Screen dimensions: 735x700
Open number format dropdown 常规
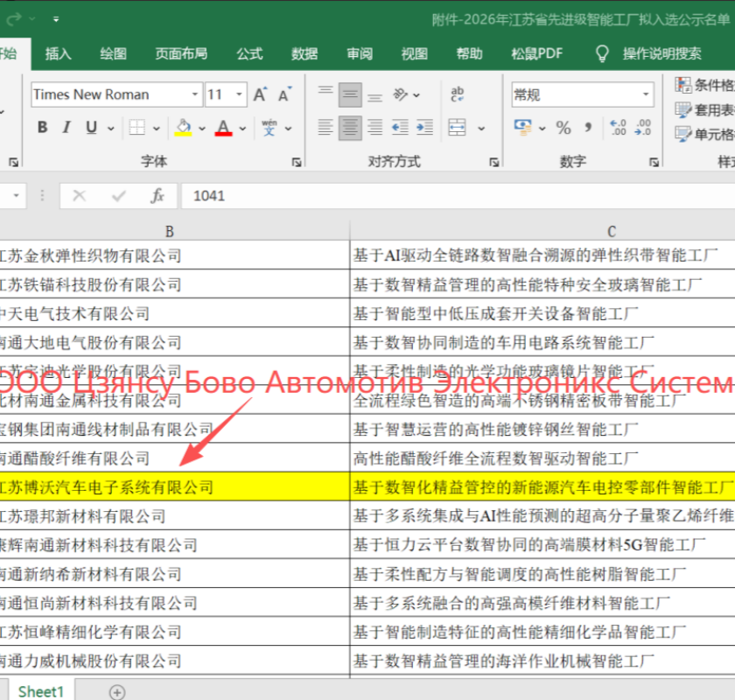pos(646,94)
